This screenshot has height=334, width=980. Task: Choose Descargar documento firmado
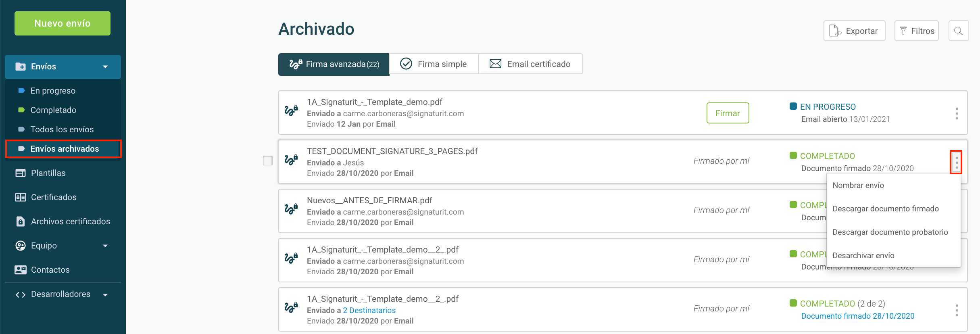pyautogui.click(x=885, y=209)
